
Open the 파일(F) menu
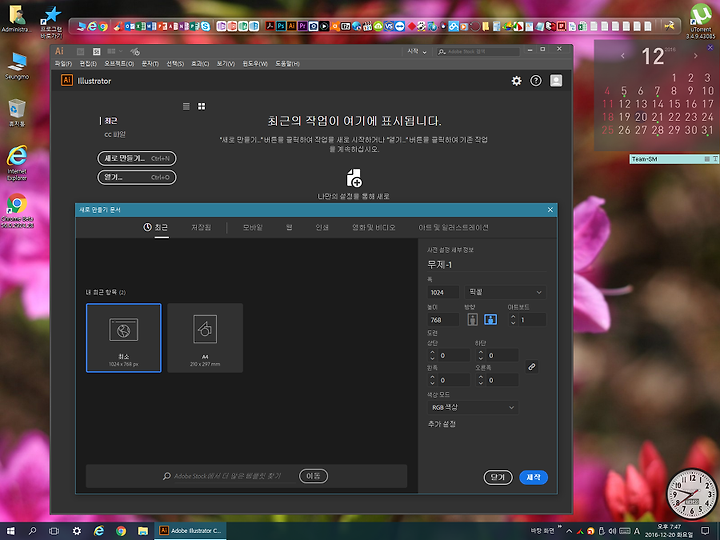63,64
